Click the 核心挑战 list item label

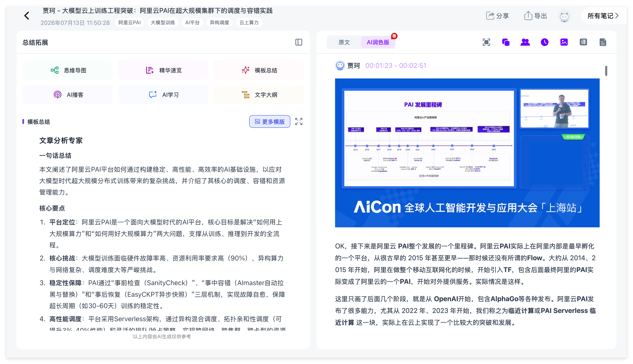62,258
